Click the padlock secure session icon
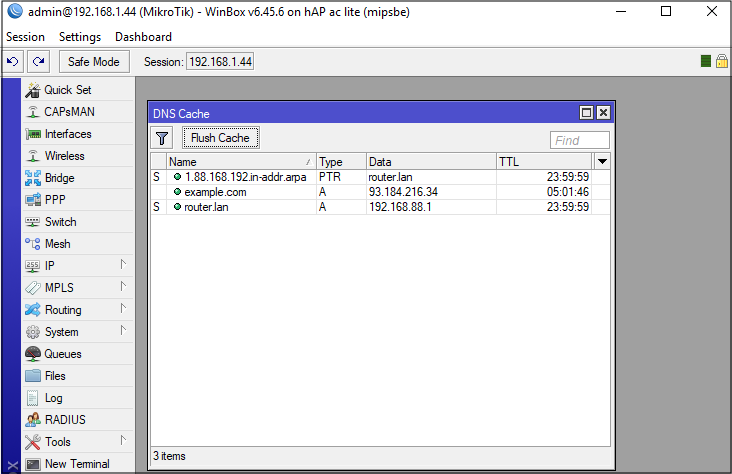This screenshot has height=474, width=732. point(721,61)
